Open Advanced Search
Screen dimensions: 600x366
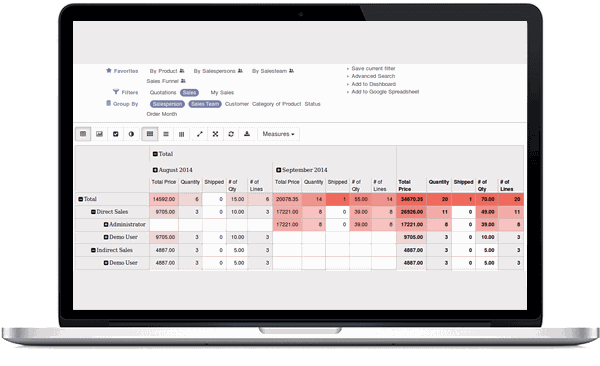[373, 76]
